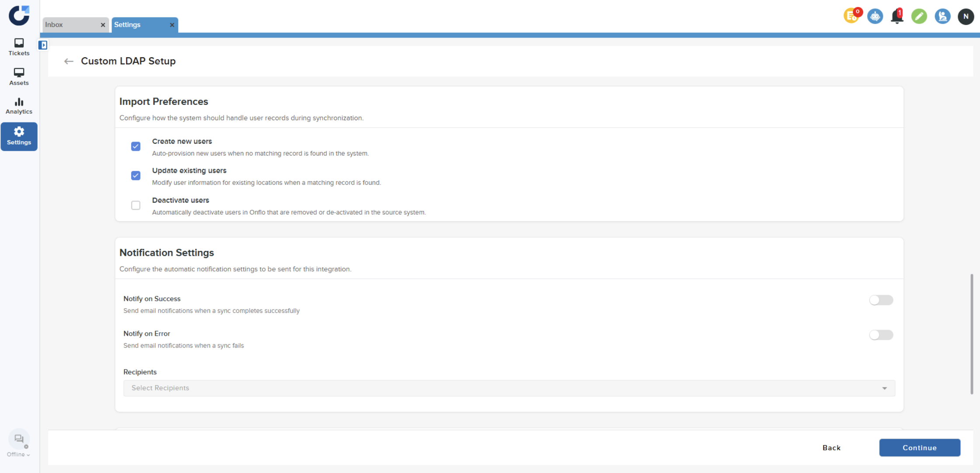Open the Assets section in sidebar
This screenshot has height=473, width=980.
[x=19, y=77]
